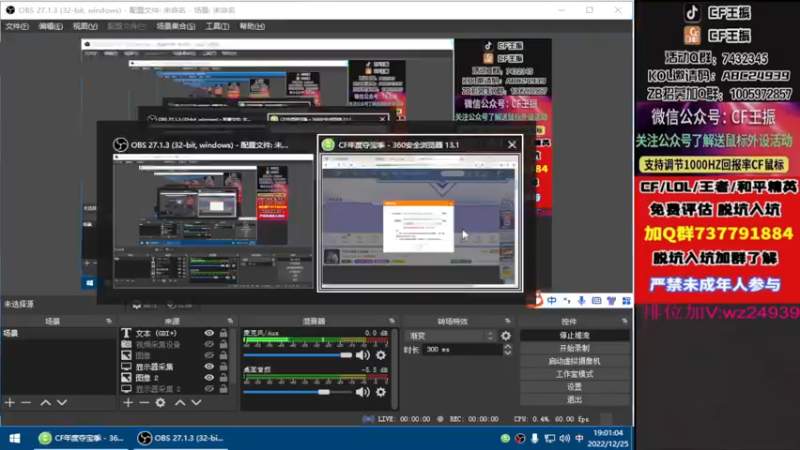Click the IME microphone voice input icon
This screenshot has width=800, height=450.
581,301
